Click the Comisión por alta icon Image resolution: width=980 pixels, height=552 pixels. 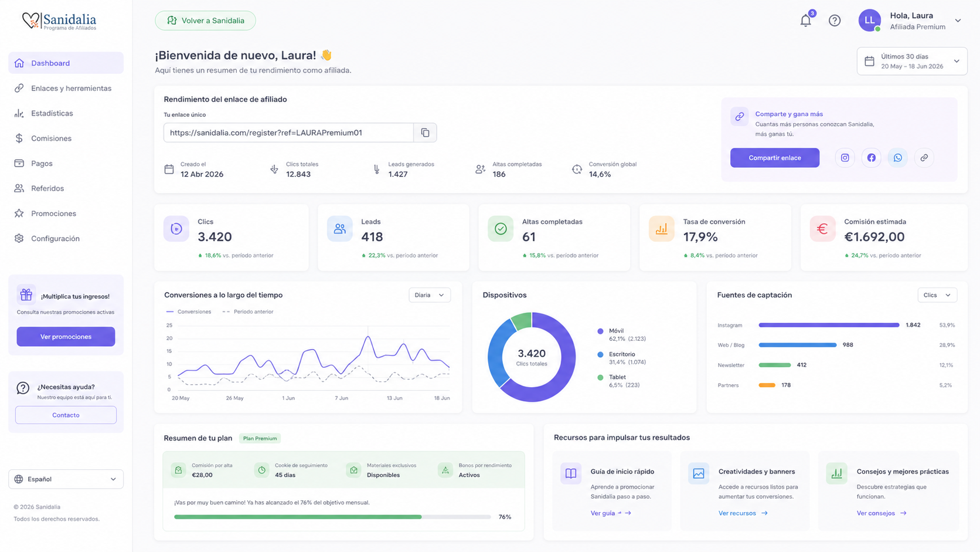pyautogui.click(x=179, y=470)
